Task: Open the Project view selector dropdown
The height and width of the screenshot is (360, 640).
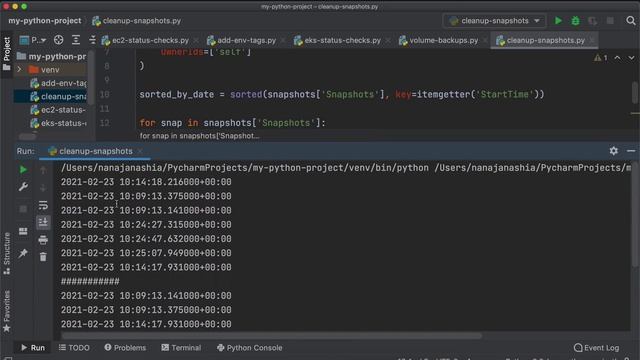Action: [33, 40]
